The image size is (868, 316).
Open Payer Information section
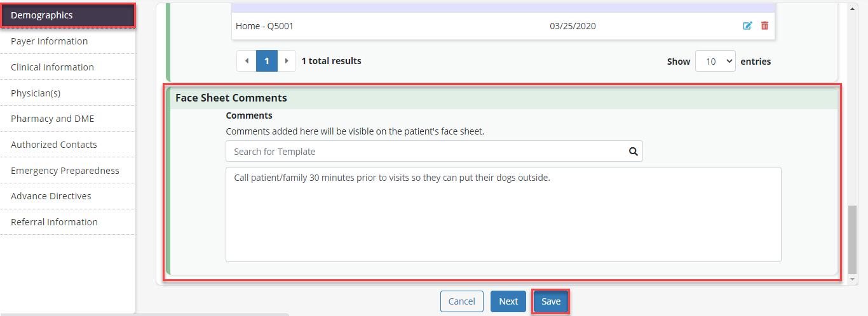50,41
